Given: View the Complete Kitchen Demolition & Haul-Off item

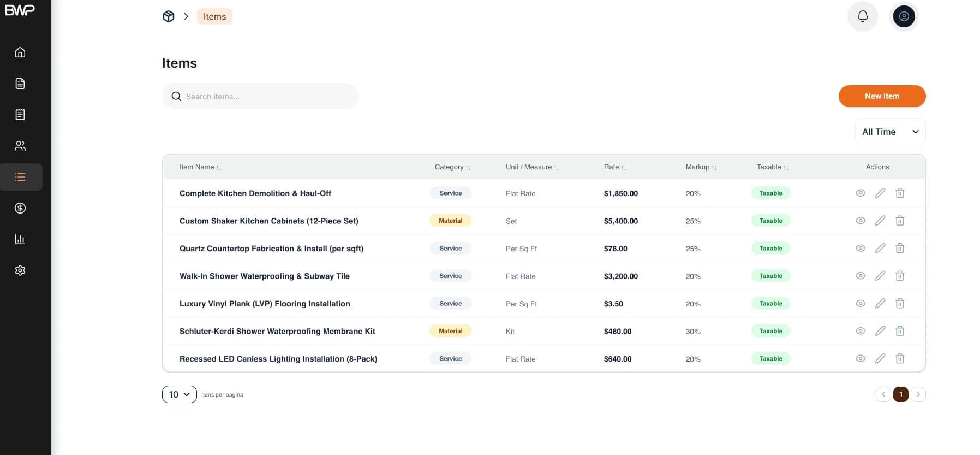Looking at the screenshot, I should (x=861, y=193).
